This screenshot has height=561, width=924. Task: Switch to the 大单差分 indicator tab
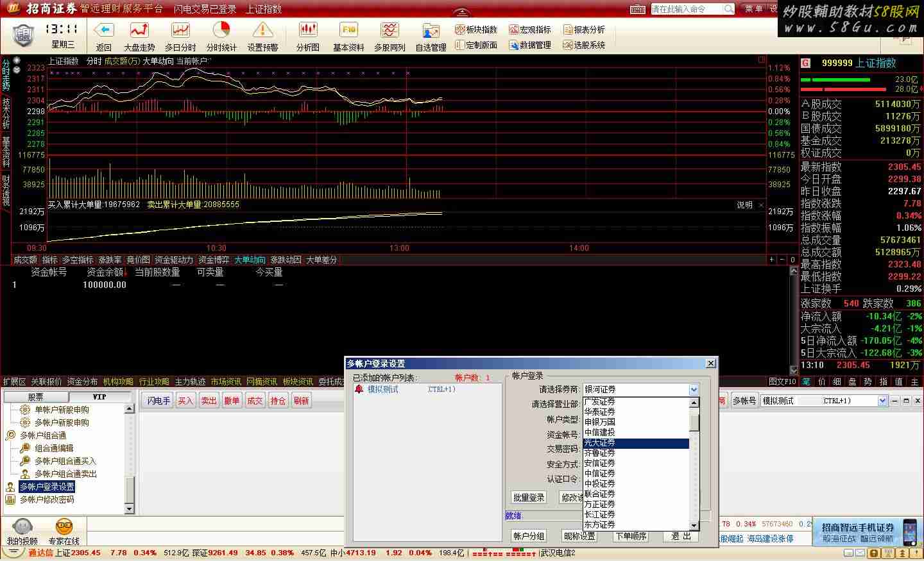point(321,260)
